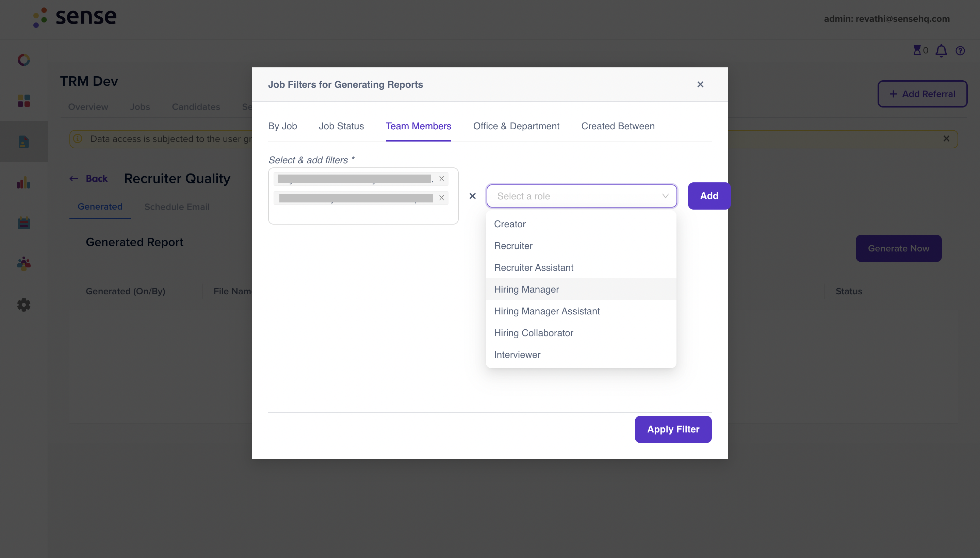Click the Add button
This screenshot has width=980, height=558.
[x=709, y=196]
